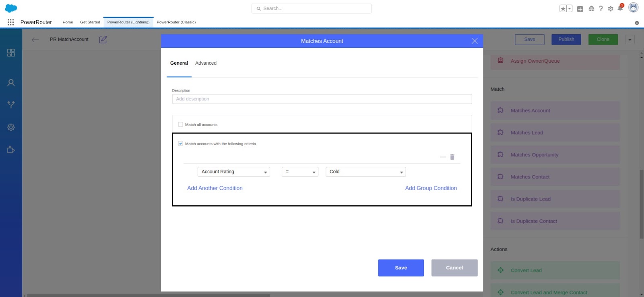Open the notifications bell
Screen dimensions: 644x297
(620, 8)
